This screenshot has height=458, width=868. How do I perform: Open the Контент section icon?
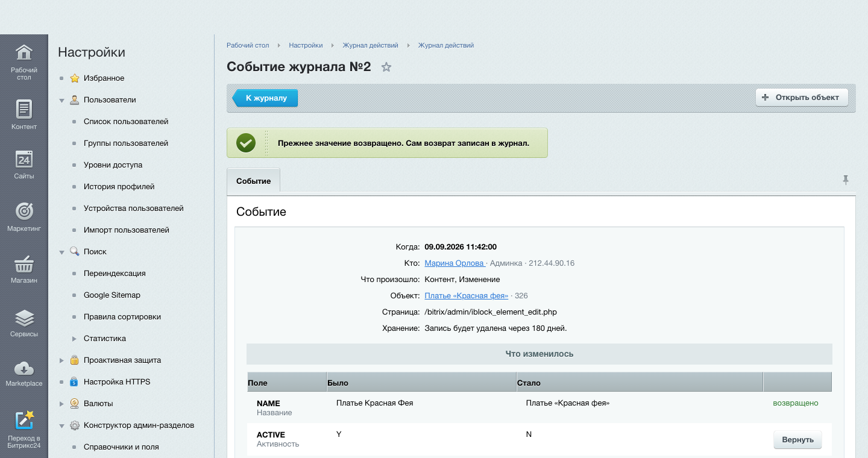24,109
